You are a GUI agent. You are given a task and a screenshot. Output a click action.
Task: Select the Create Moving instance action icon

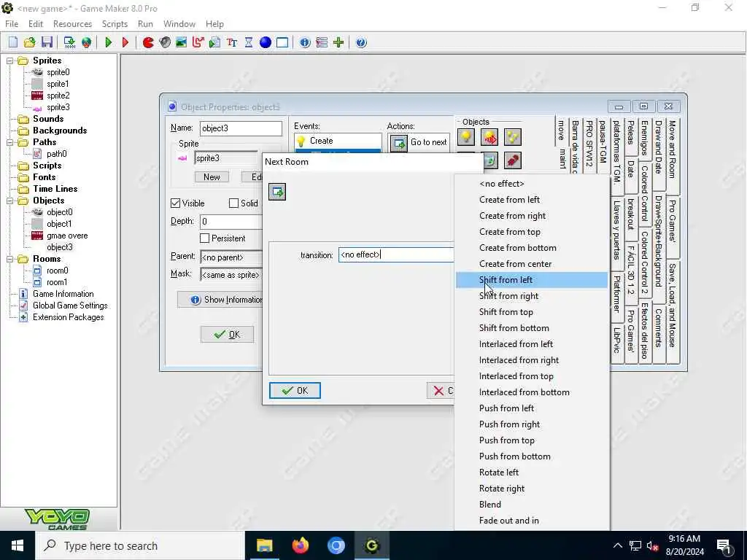click(x=489, y=137)
